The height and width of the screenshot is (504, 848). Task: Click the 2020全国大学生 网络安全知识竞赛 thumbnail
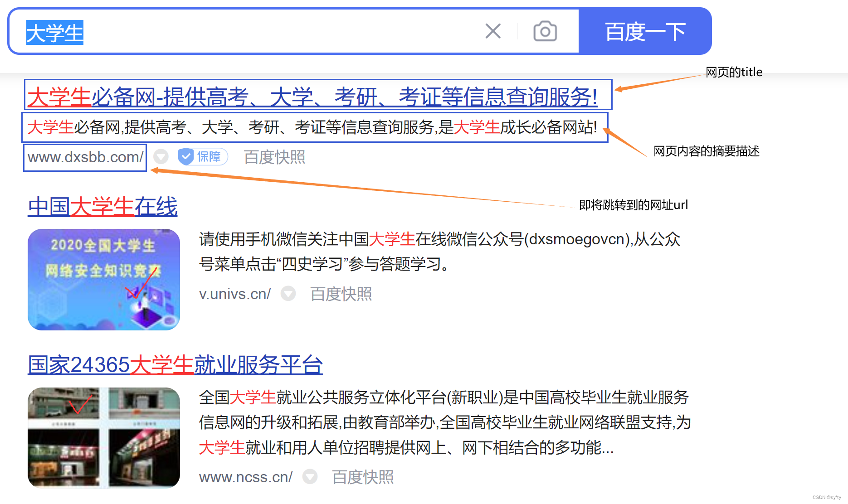click(x=104, y=280)
